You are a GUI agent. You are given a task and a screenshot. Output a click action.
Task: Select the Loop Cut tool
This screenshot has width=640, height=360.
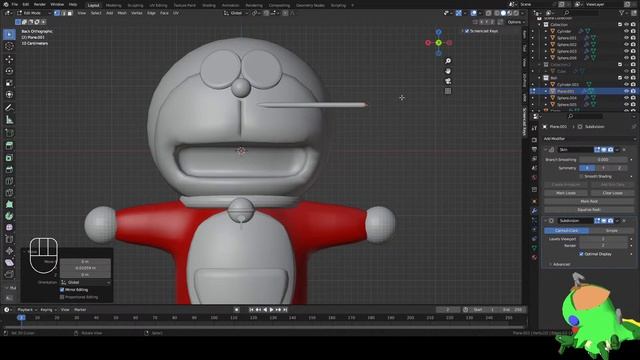pos(9,181)
